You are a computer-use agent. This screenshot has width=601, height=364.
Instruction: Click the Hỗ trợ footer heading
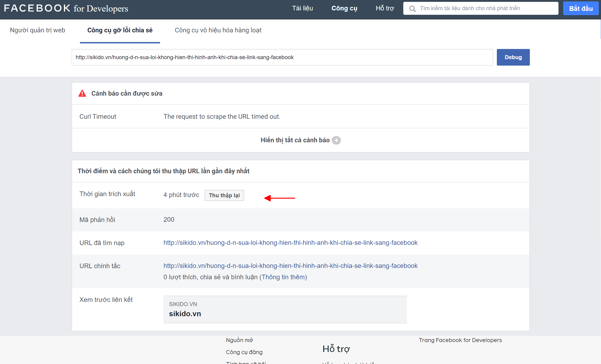(336, 349)
